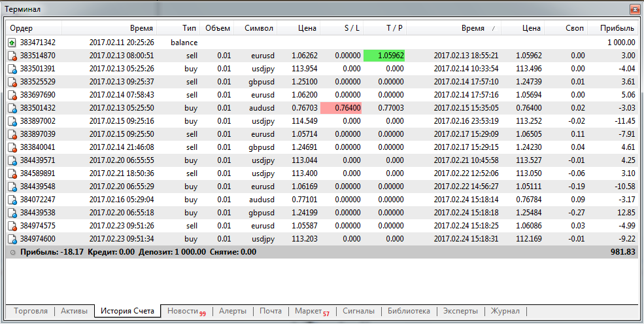This screenshot has width=644, height=324.
Task: Click the sell icon for order 383897039
Action: 12,134
